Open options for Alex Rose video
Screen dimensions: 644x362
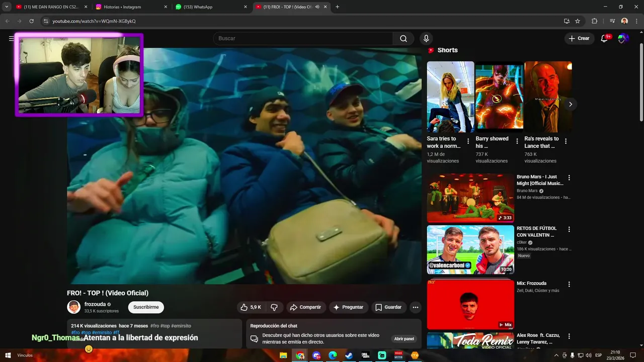[x=569, y=336]
